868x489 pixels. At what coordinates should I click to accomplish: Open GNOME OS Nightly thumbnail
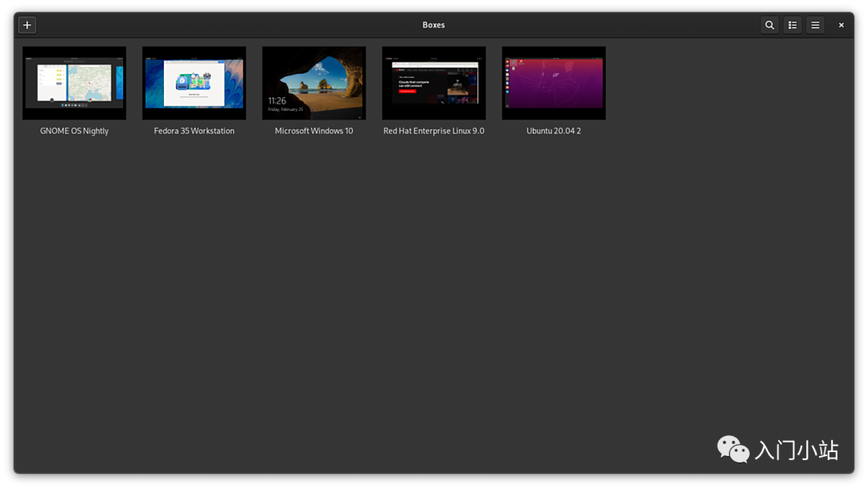pyautogui.click(x=74, y=83)
